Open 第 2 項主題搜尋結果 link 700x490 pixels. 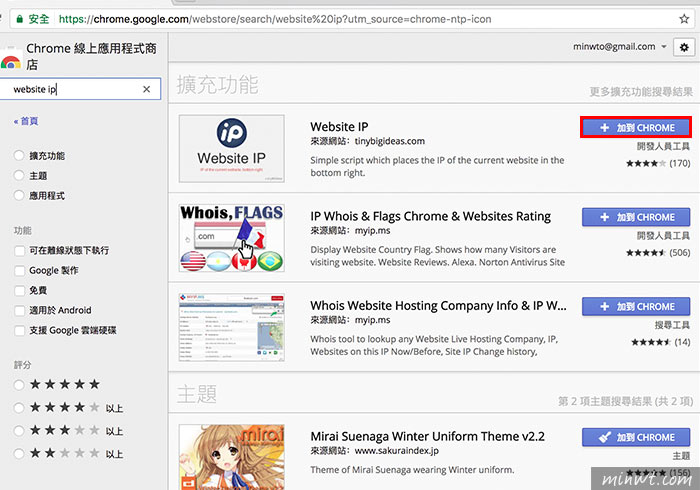(x=625, y=401)
